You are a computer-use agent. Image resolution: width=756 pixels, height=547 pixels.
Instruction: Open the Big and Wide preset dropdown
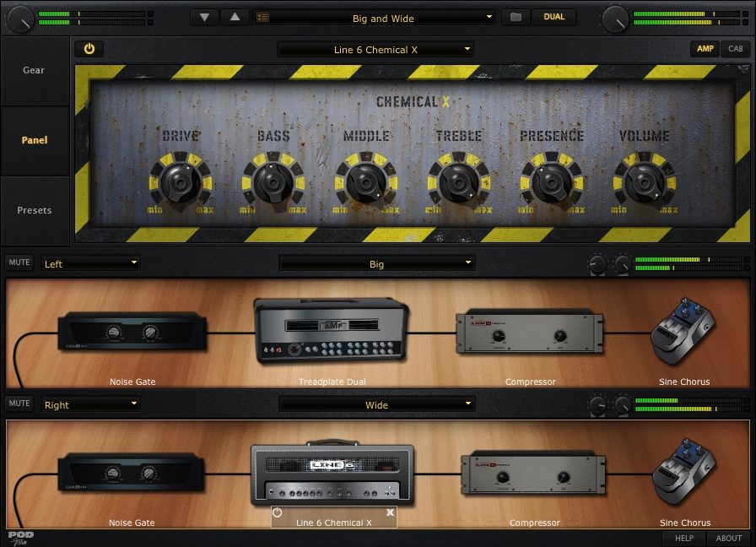(375, 18)
